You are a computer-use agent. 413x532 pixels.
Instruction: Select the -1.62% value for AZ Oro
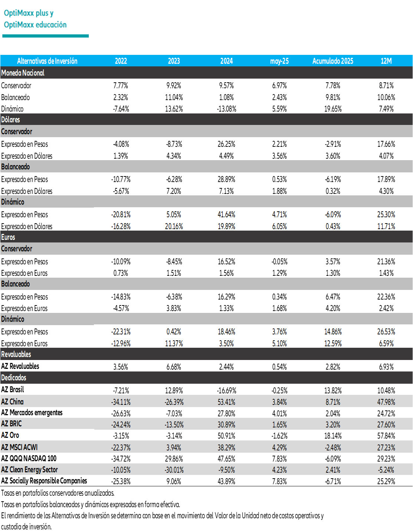pyautogui.click(x=279, y=436)
